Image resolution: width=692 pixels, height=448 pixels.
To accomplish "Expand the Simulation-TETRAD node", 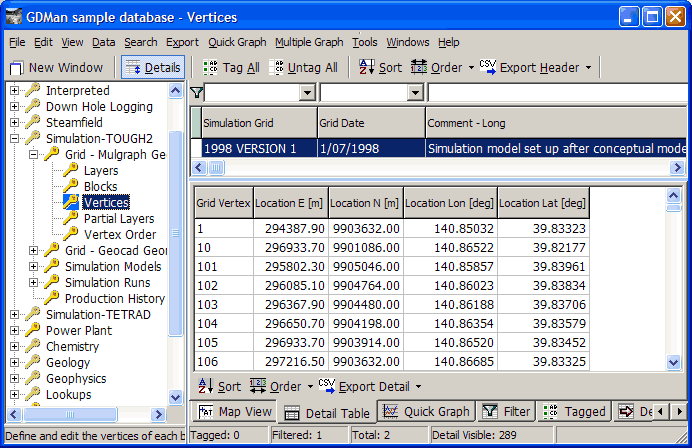I will pyautogui.click(x=14, y=314).
